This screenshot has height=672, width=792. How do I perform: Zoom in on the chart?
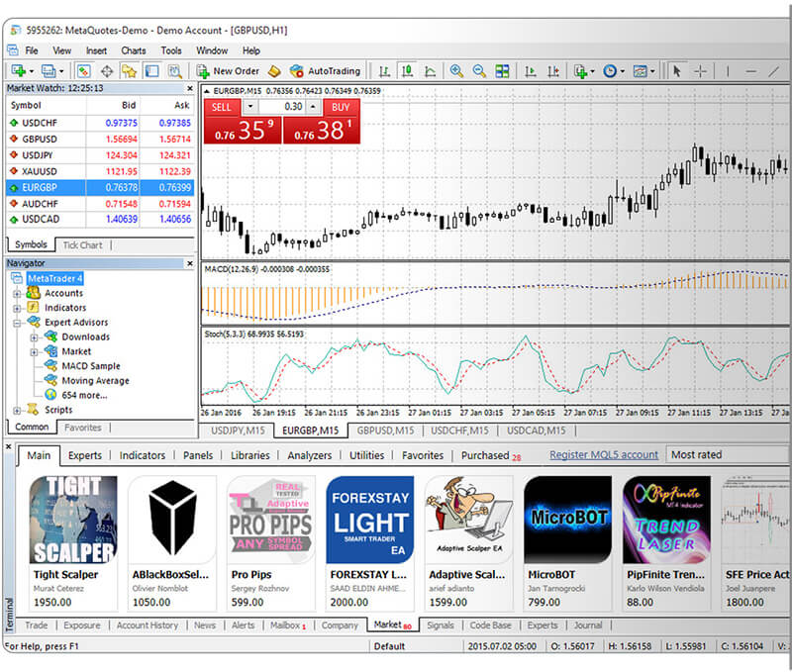(456, 71)
